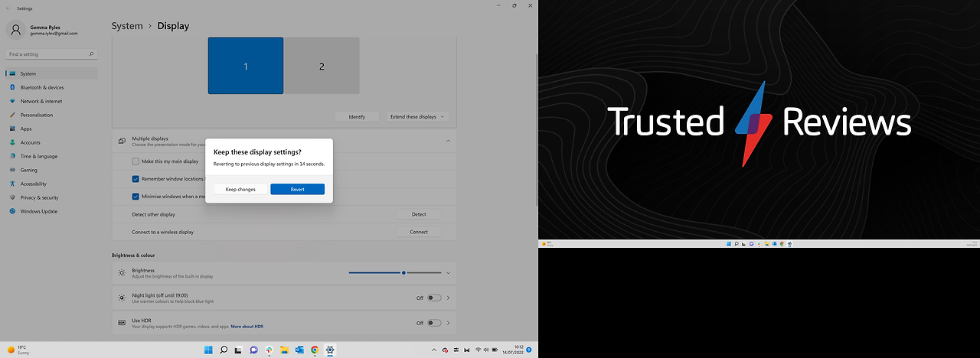Open Task View on main taskbar
Viewport: 980px width, 358px height.
point(238,350)
